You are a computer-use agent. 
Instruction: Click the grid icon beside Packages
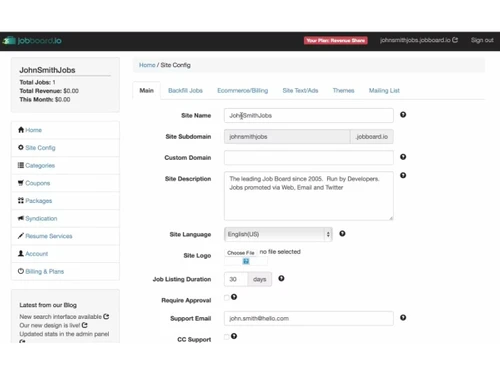(x=21, y=200)
